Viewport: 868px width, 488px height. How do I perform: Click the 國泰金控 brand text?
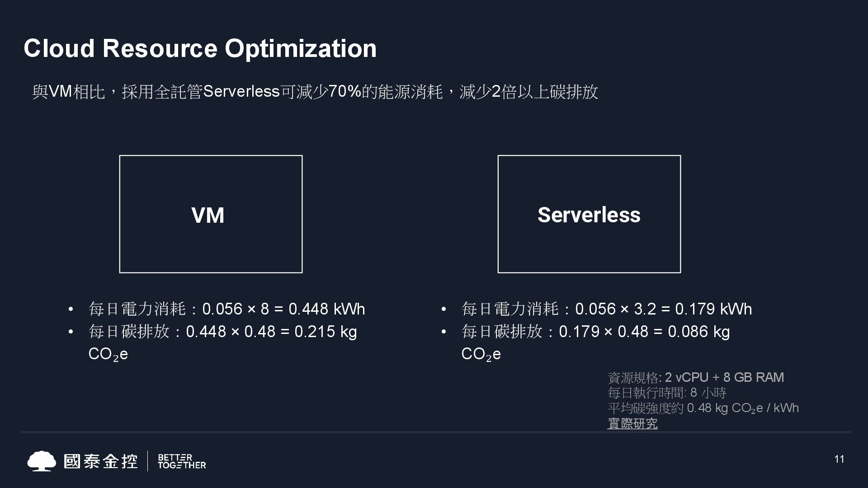[x=100, y=461]
